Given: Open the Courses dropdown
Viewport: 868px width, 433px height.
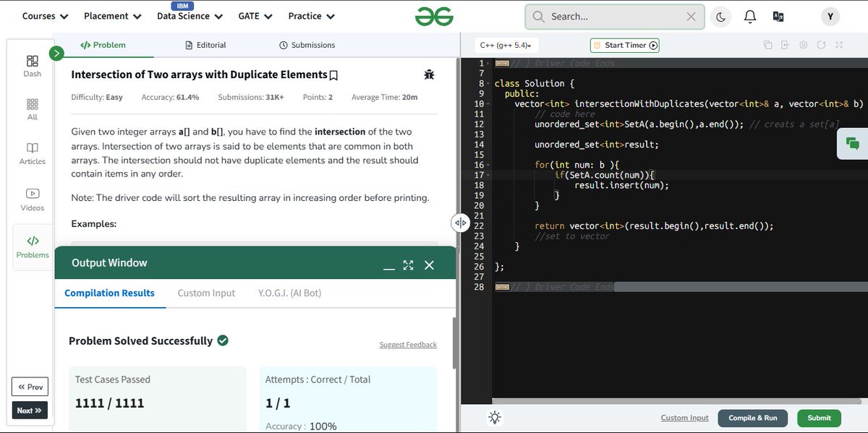Looking at the screenshot, I should 45,15.
